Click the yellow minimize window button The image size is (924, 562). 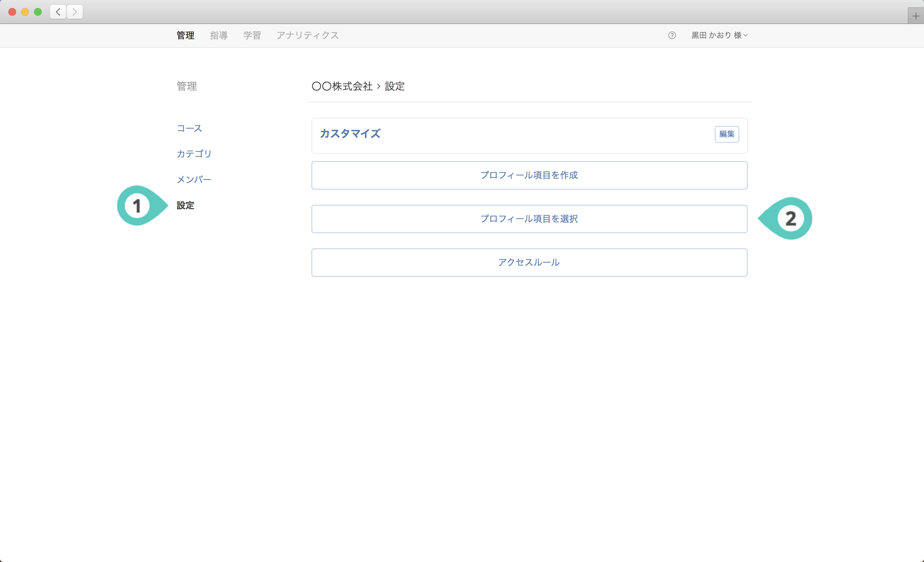point(25,12)
